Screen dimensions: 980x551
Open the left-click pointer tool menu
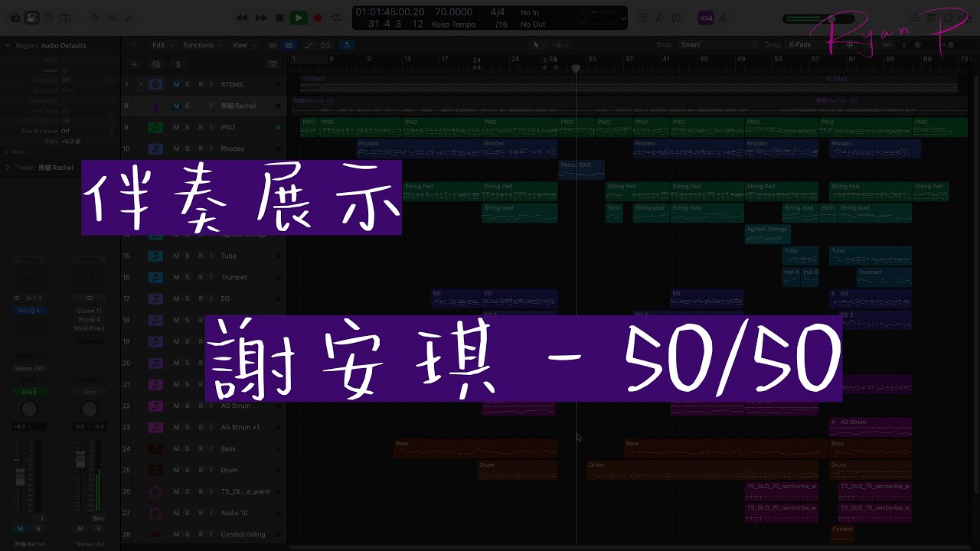pyautogui.click(x=539, y=45)
